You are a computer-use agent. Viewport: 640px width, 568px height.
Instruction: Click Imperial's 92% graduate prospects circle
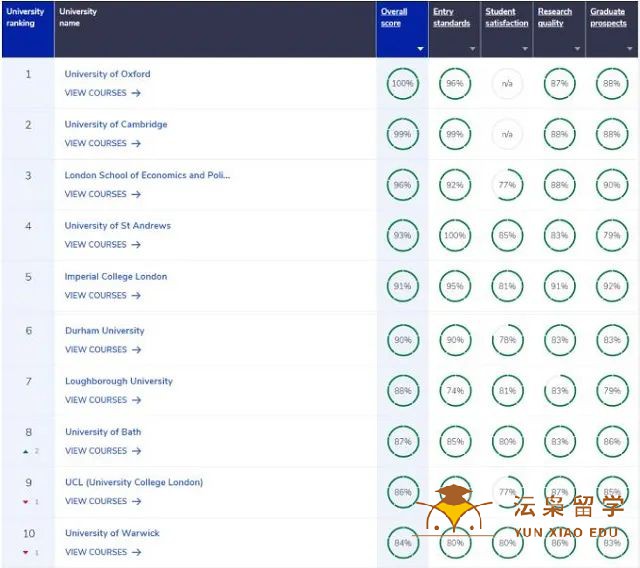point(612,286)
